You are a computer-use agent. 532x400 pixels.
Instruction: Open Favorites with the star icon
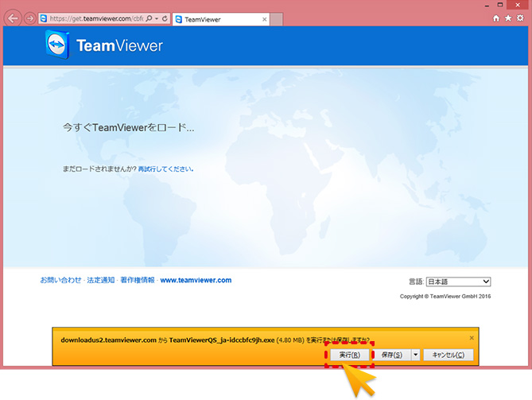point(508,18)
